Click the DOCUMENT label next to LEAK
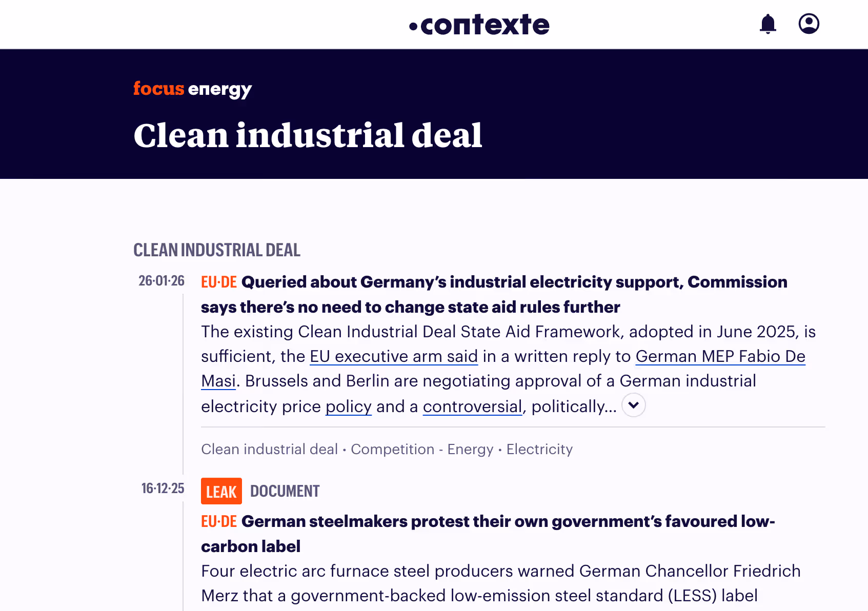 285,491
